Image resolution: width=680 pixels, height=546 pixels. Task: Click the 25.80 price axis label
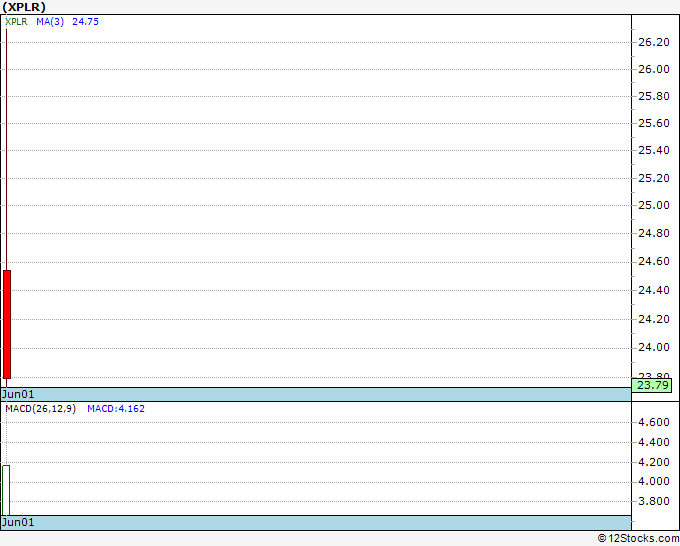[654, 96]
